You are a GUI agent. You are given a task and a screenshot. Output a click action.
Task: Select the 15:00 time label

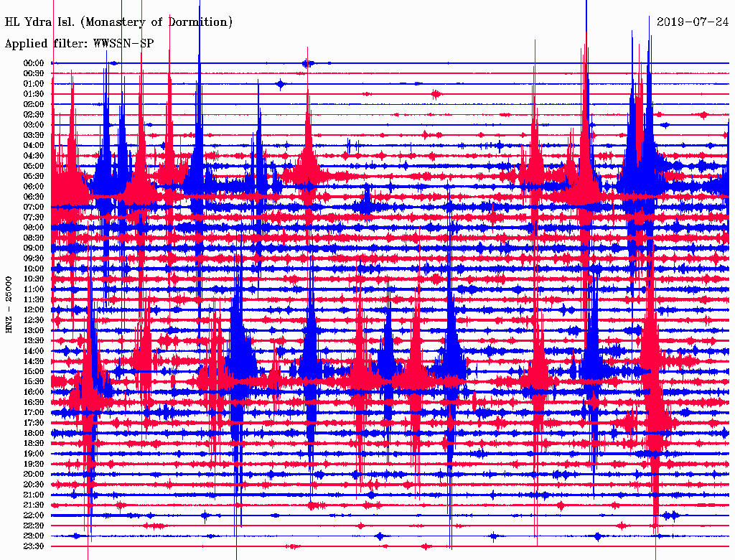click(x=34, y=371)
